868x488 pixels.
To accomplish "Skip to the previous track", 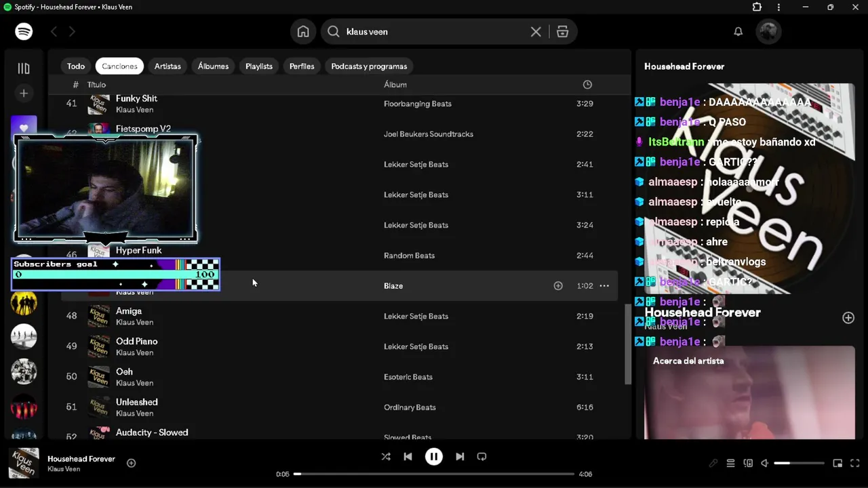I will 408,457.
